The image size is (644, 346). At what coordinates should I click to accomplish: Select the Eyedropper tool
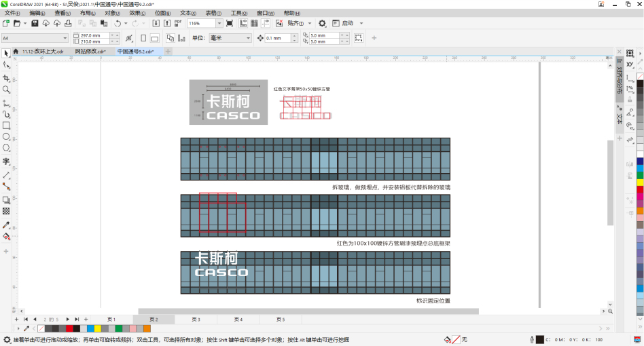[6, 225]
